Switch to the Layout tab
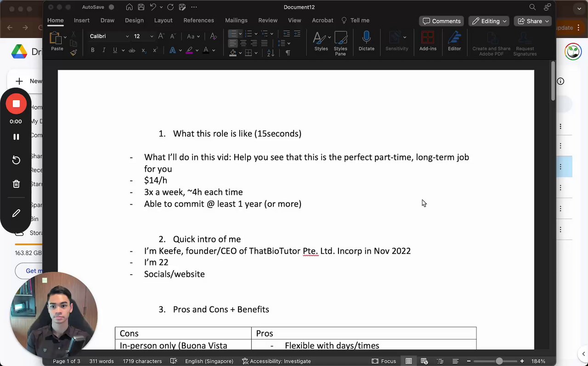The image size is (588, 366). pyautogui.click(x=163, y=20)
